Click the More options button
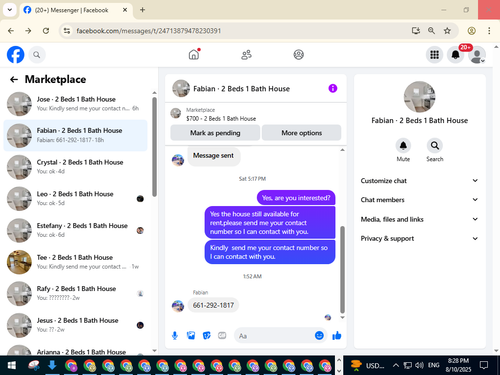This screenshot has width=500, height=375. (x=301, y=133)
